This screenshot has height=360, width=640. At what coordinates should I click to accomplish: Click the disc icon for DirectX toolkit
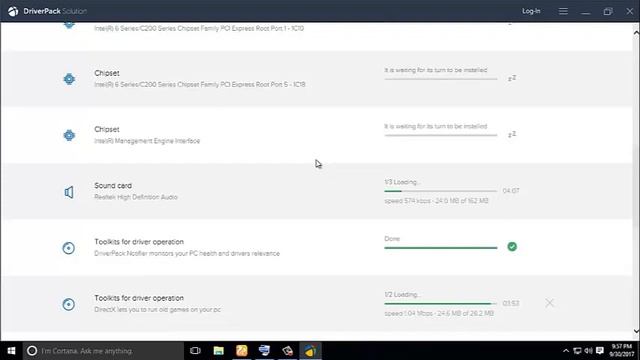tap(69, 304)
